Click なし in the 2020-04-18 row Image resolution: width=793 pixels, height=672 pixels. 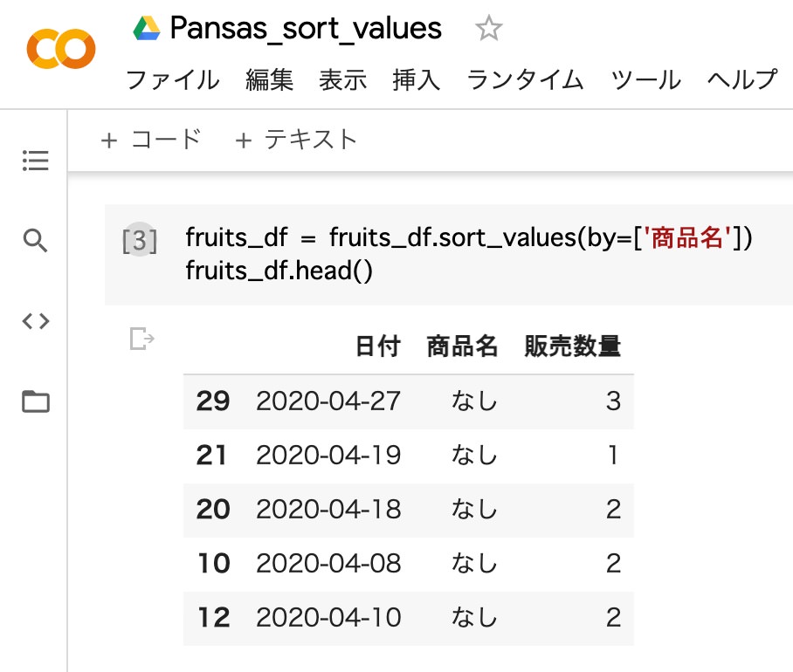[x=474, y=510]
